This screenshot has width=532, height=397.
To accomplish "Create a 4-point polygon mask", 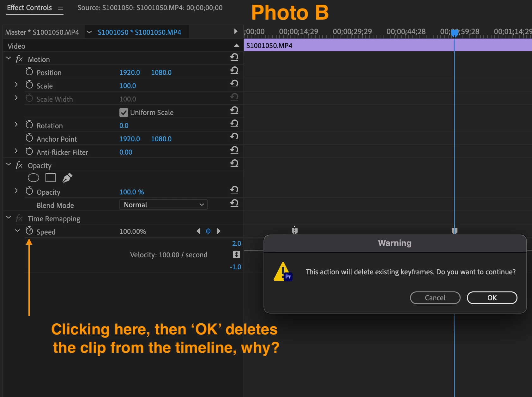I will [x=51, y=178].
